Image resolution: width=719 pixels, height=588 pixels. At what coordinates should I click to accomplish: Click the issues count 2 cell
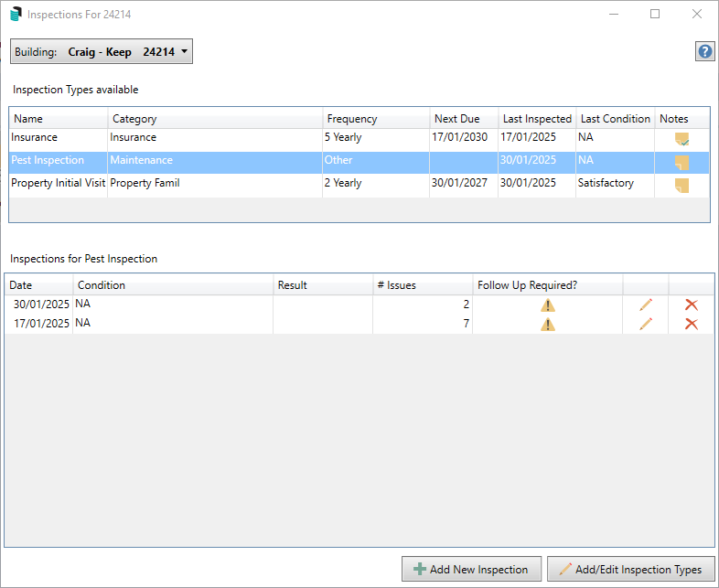coord(423,305)
